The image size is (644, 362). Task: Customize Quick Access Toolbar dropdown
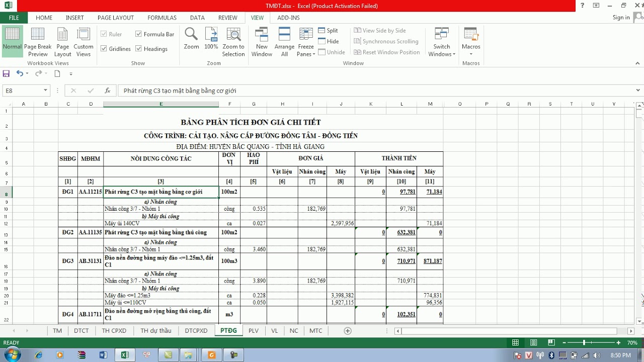pyautogui.click(x=70, y=73)
